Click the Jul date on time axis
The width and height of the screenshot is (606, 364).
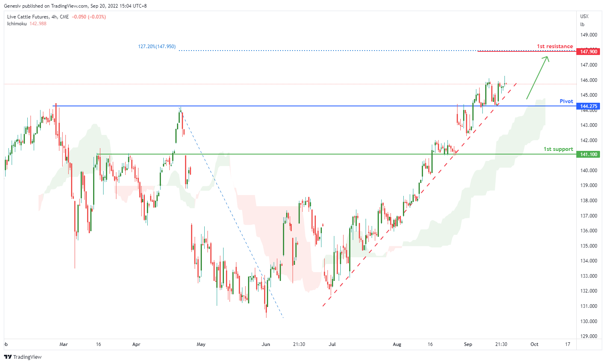(x=332, y=344)
